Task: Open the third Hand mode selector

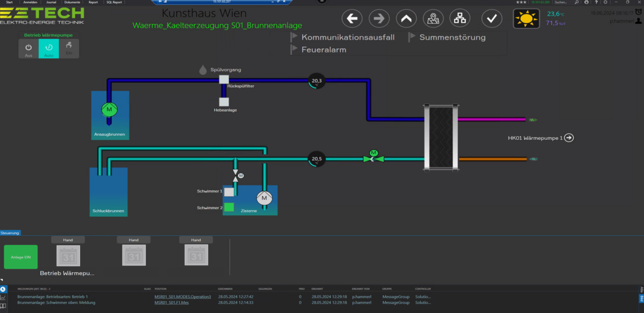Action: (196, 240)
